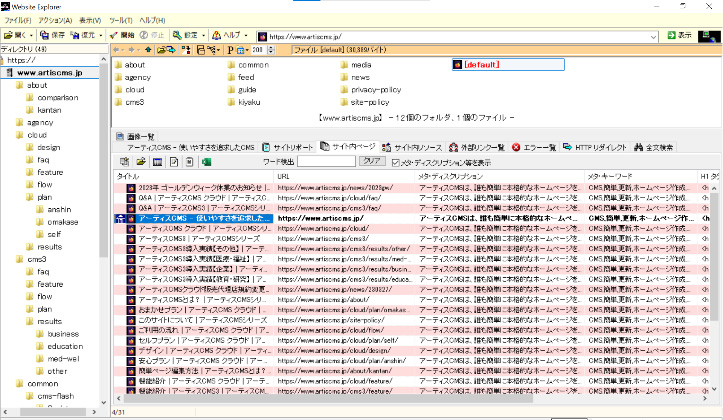Start crawling with the 開始 button
This screenshot has width=723, height=420.
click(122, 35)
